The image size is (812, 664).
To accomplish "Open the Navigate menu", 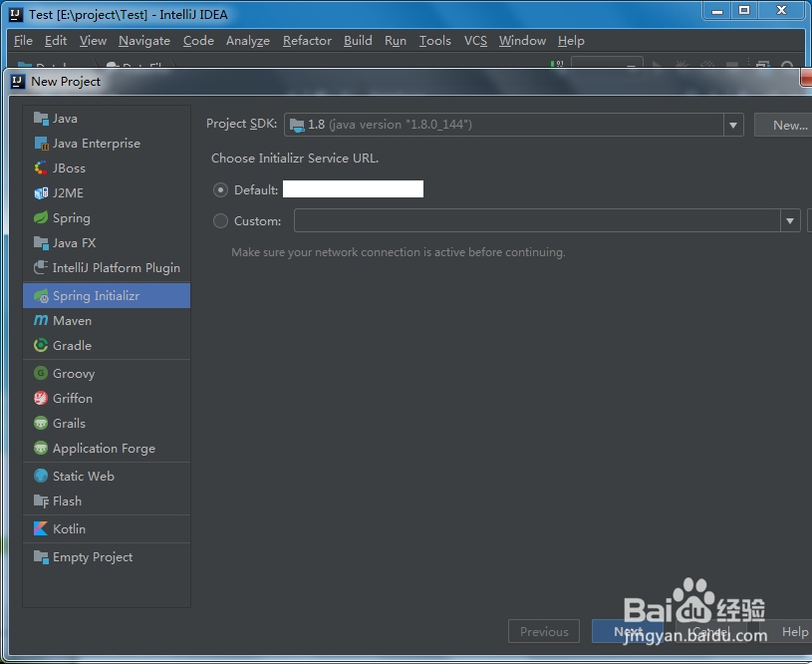I will pyautogui.click(x=144, y=41).
